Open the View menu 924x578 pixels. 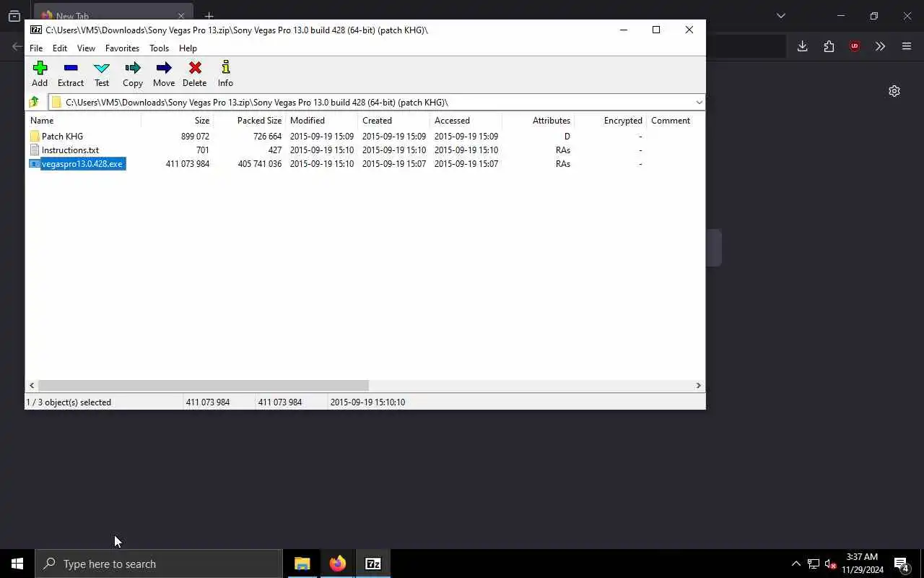click(x=86, y=48)
